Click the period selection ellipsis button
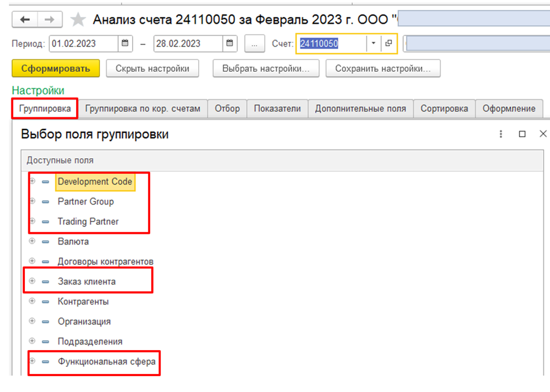The image size is (550, 392). (x=255, y=43)
